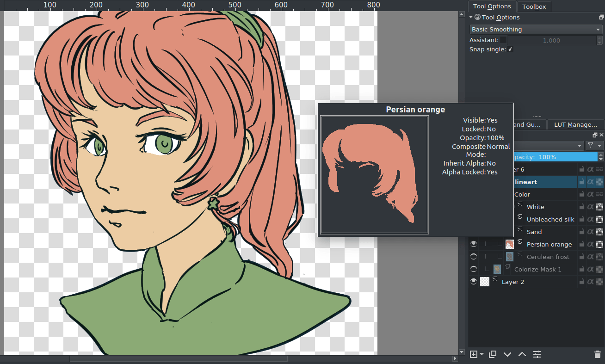Show the Cerulean frost layer
The height and width of the screenshot is (364, 605).
(473, 256)
